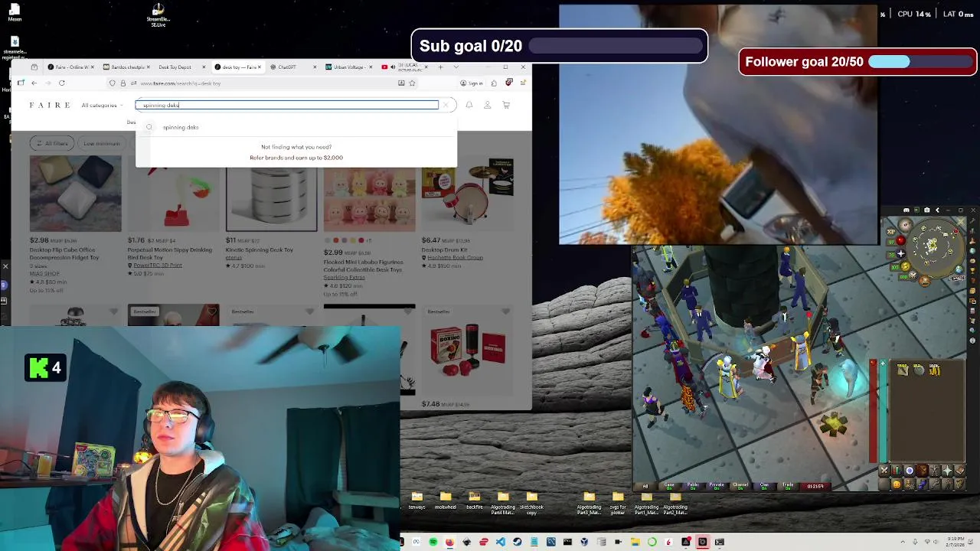The width and height of the screenshot is (980, 551).
Task: Select the Game chat tab
Action: 669,485
